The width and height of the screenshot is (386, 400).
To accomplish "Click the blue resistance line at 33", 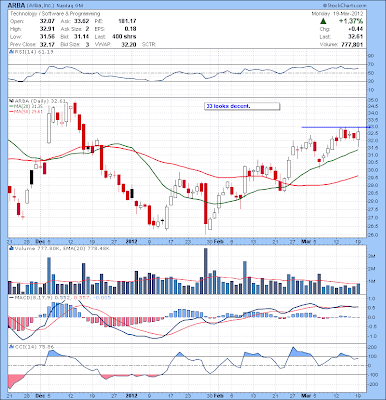I will [x=335, y=127].
